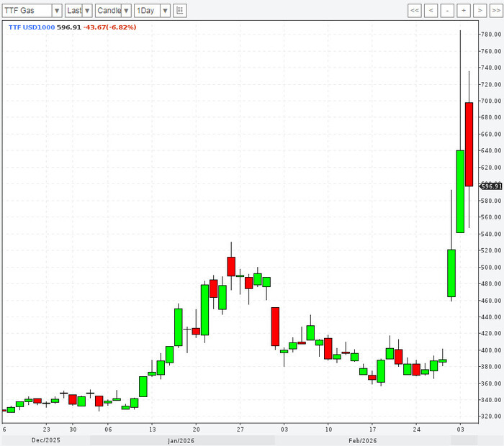The image size is (504, 446).
Task: Zoom out using the minus button
Action: [447, 11]
